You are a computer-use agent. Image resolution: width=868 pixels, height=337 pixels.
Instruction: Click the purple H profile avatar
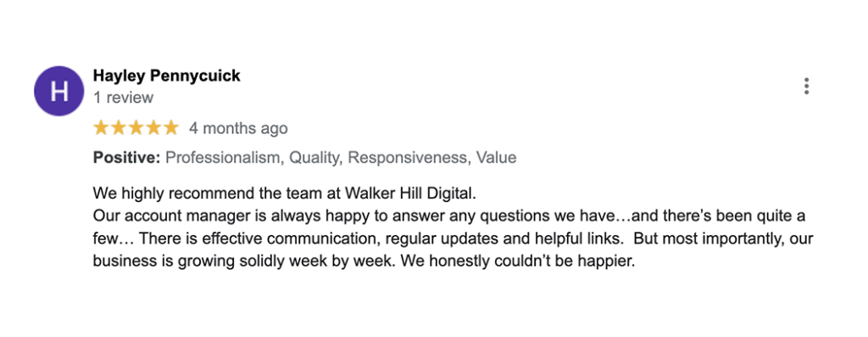(59, 91)
